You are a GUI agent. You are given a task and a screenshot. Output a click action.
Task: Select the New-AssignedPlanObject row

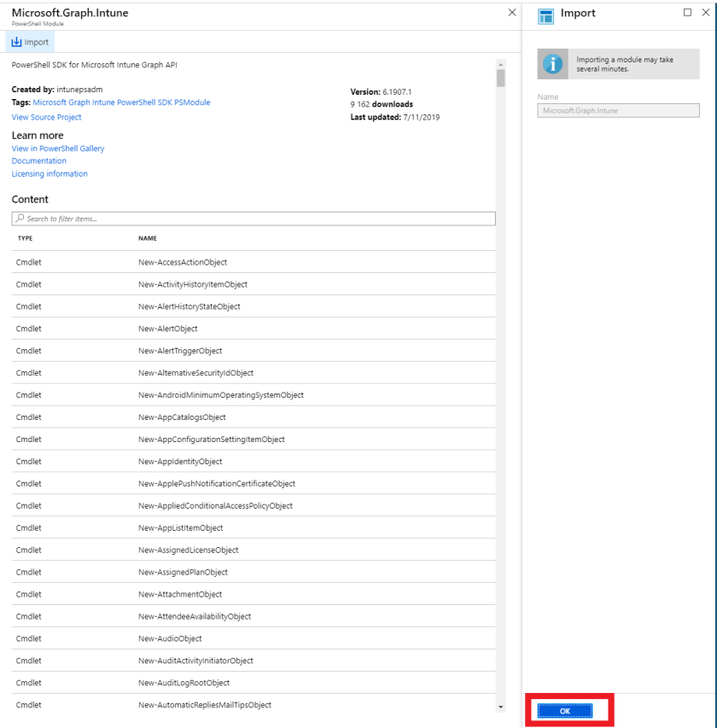tap(254, 572)
